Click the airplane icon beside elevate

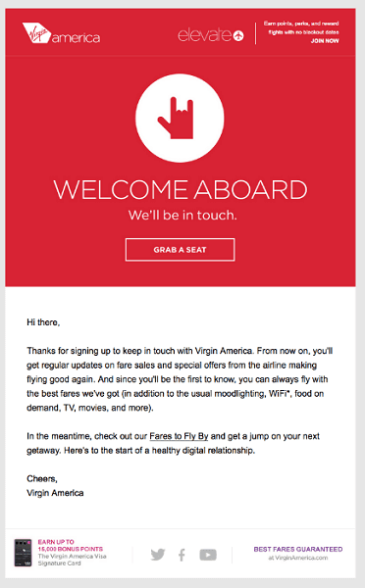[x=238, y=36]
